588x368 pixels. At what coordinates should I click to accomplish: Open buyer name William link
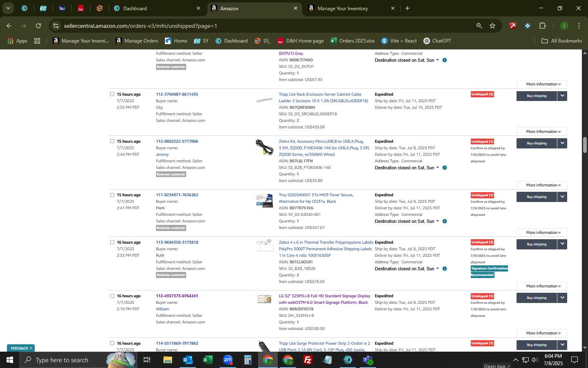163,309
